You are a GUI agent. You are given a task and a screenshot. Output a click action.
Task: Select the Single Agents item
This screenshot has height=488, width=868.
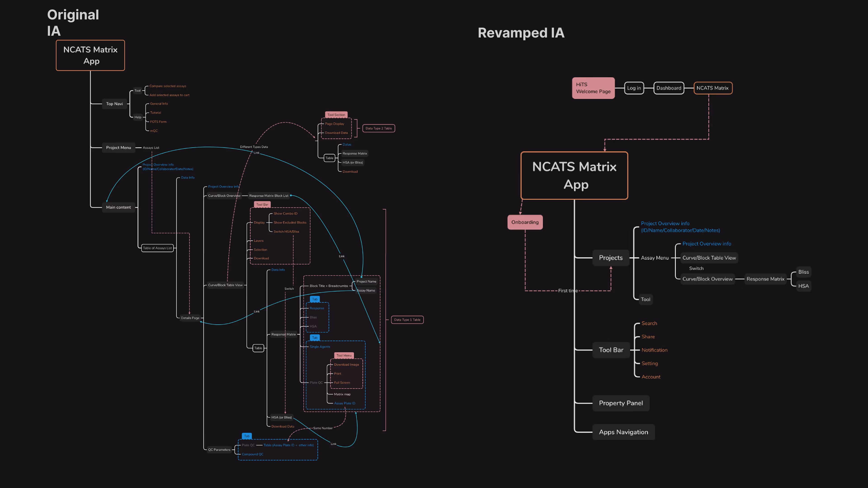pos(320,347)
